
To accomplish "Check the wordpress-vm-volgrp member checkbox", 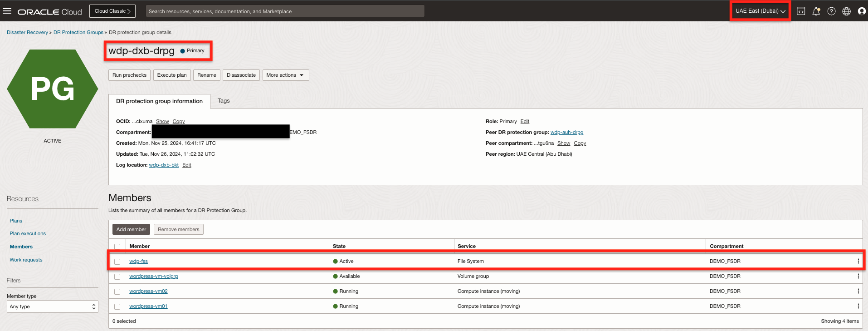I will [x=117, y=277].
